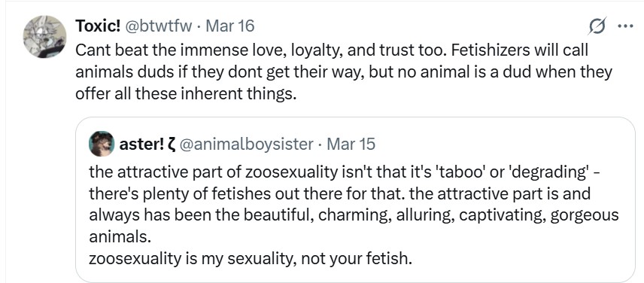Click the ζ symbol beside aster!'s name

tap(172, 145)
